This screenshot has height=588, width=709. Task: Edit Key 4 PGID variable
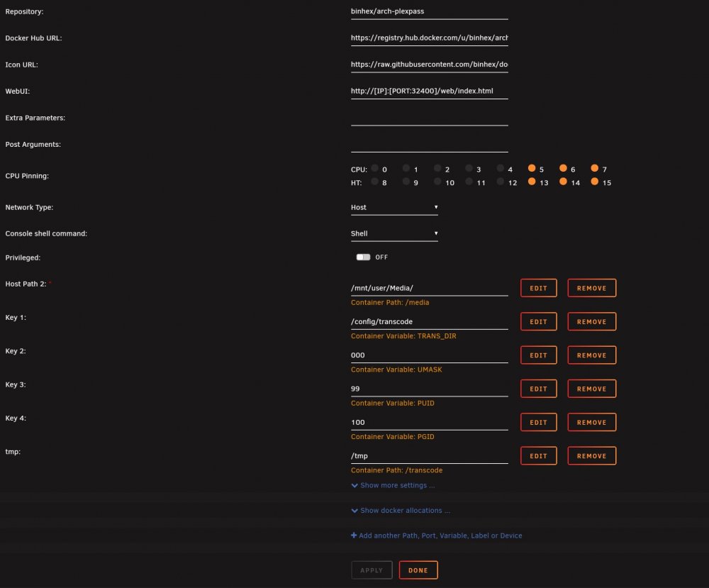point(539,422)
